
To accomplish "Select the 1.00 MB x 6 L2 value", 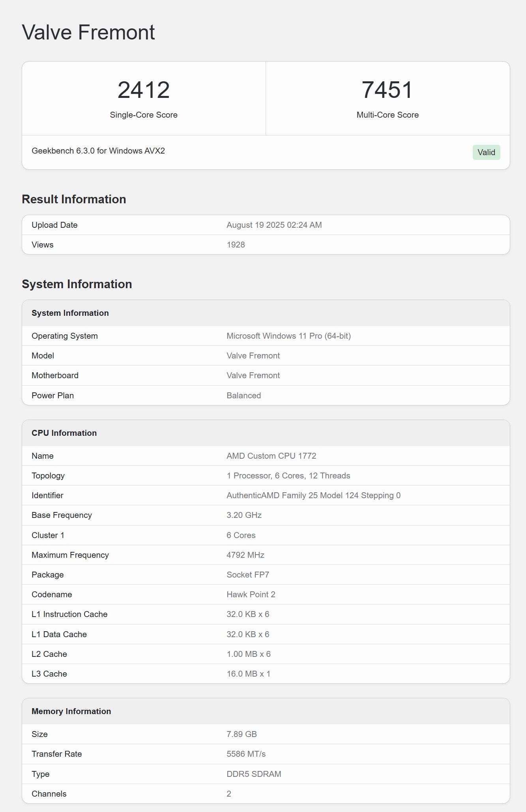I will pos(249,654).
